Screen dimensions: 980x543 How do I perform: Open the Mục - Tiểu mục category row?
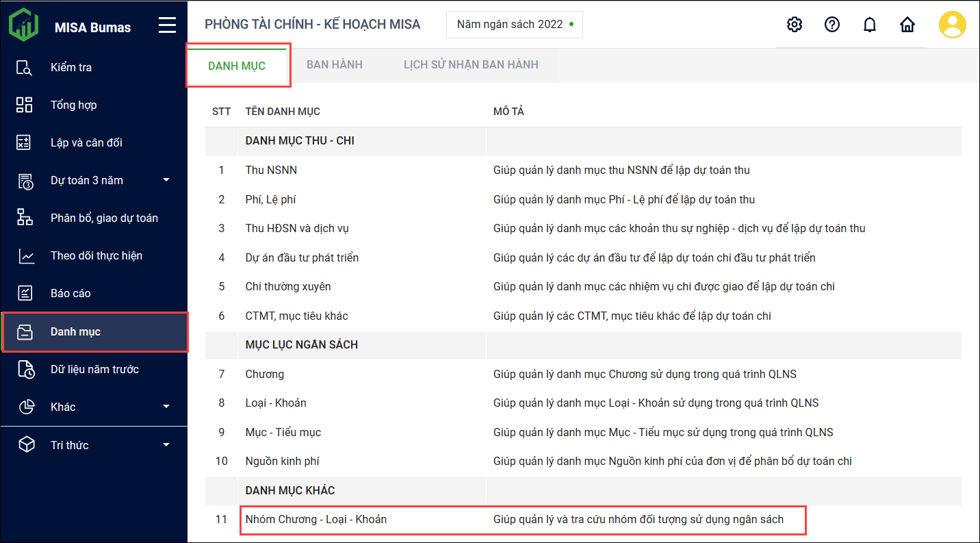[x=283, y=432]
